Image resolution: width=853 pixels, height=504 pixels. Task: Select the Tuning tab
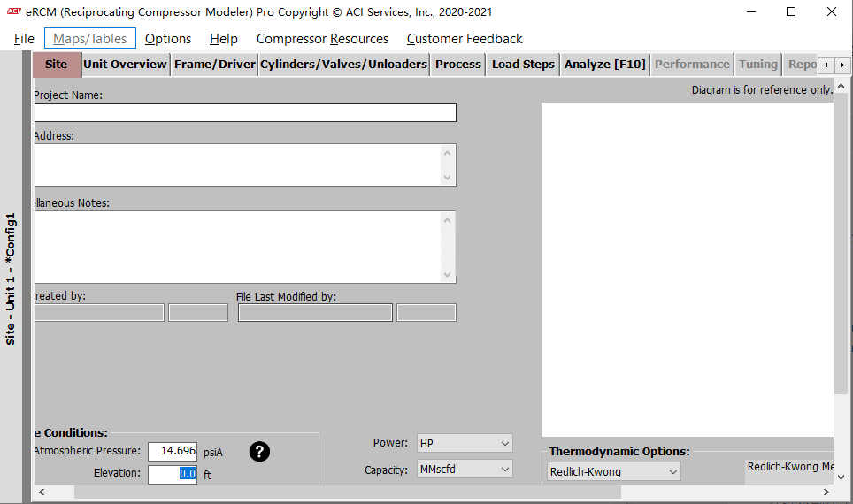tap(757, 65)
